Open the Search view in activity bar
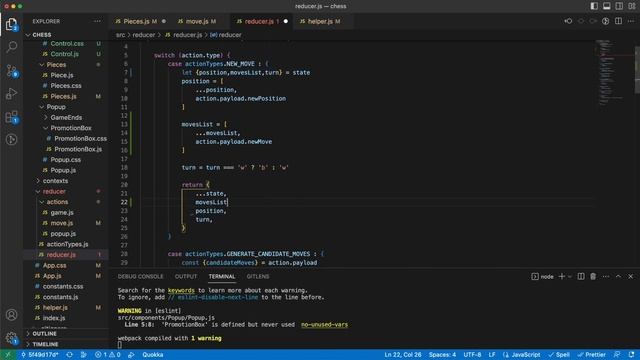This screenshot has height=360, width=640. [x=11, y=47]
